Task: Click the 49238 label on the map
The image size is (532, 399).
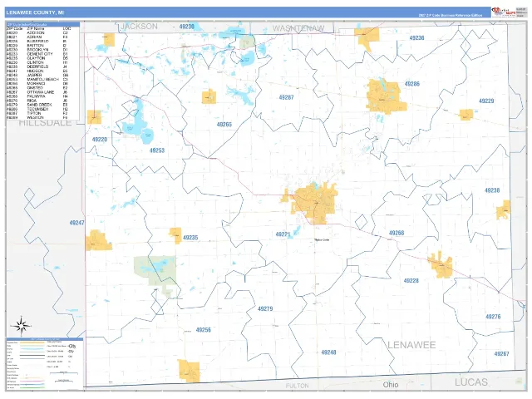Action: point(492,190)
